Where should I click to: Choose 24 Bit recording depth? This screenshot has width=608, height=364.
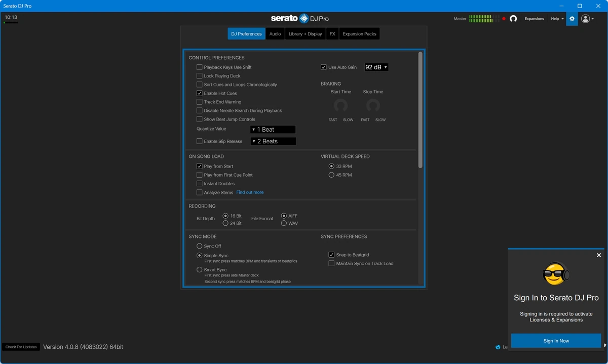[225, 223]
